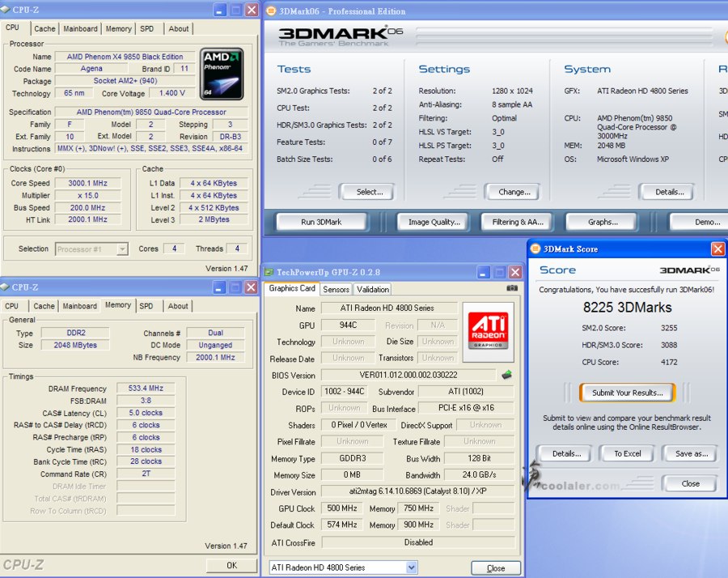Click the 8225 3DMarks score text
The width and height of the screenshot is (728, 578).
coord(627,307)
